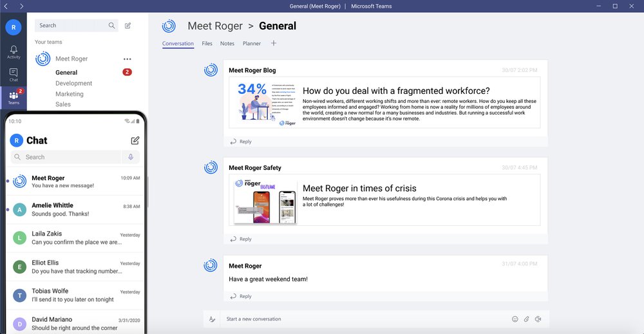Click the 30/07 2:02 PM timestamp
The height and width of the screenshot is (334, 644).
[x=519, y=70]
